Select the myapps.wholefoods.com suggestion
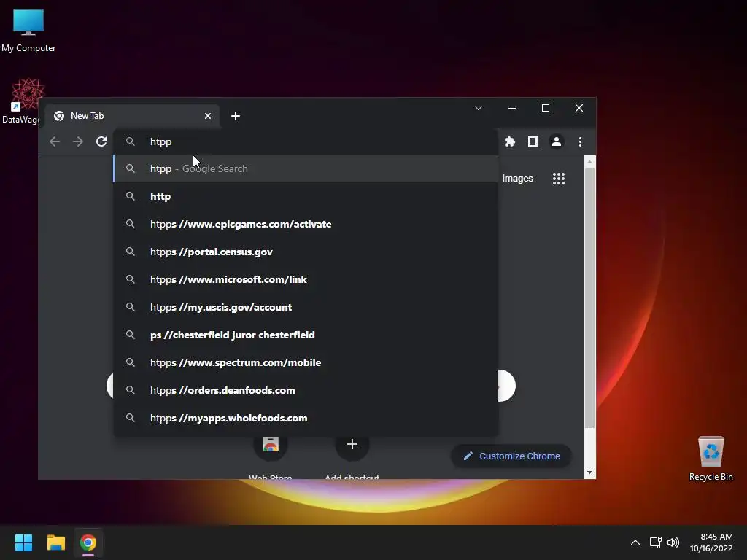747x560 pixels. click(x=306, y=418)
